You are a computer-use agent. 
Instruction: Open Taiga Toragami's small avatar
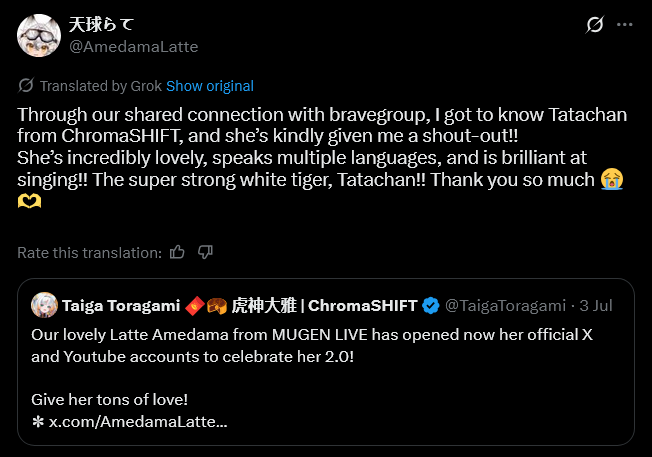[x=43, y=304]
